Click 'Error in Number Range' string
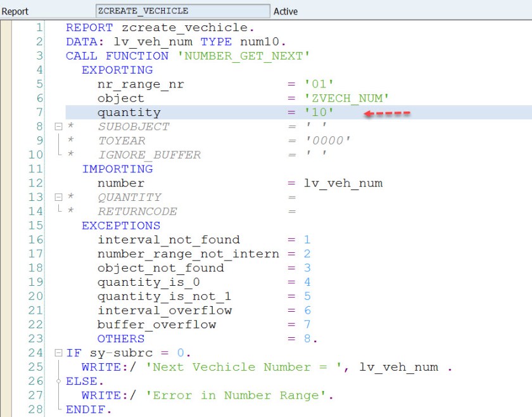Viewport: 532px width, 417px height. 236,395
